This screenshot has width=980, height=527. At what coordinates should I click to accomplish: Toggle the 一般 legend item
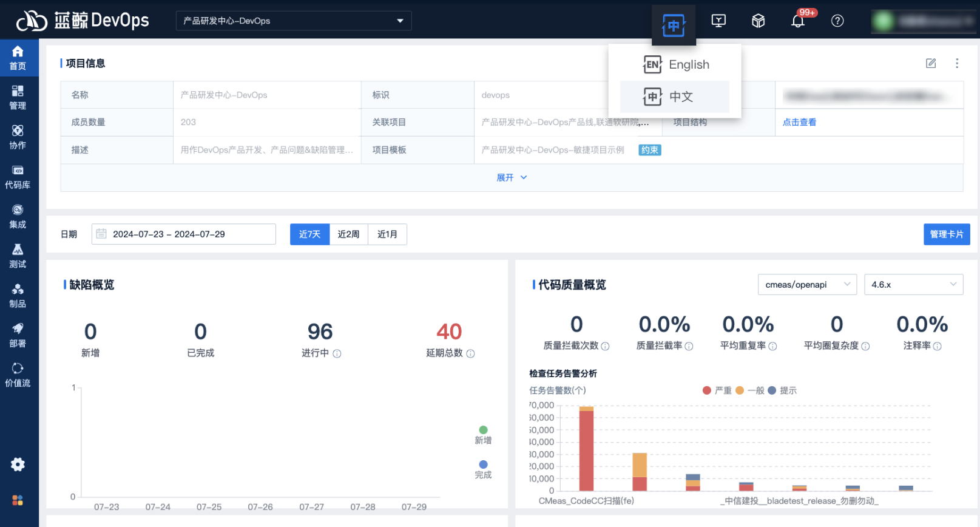tap(749, 390)
